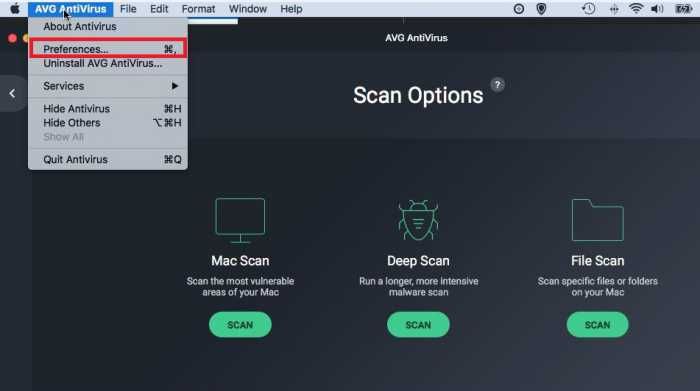Click the Mac Scan monitor icon
The height and width of the screenshot is (391, 700).
click(240, 220)
